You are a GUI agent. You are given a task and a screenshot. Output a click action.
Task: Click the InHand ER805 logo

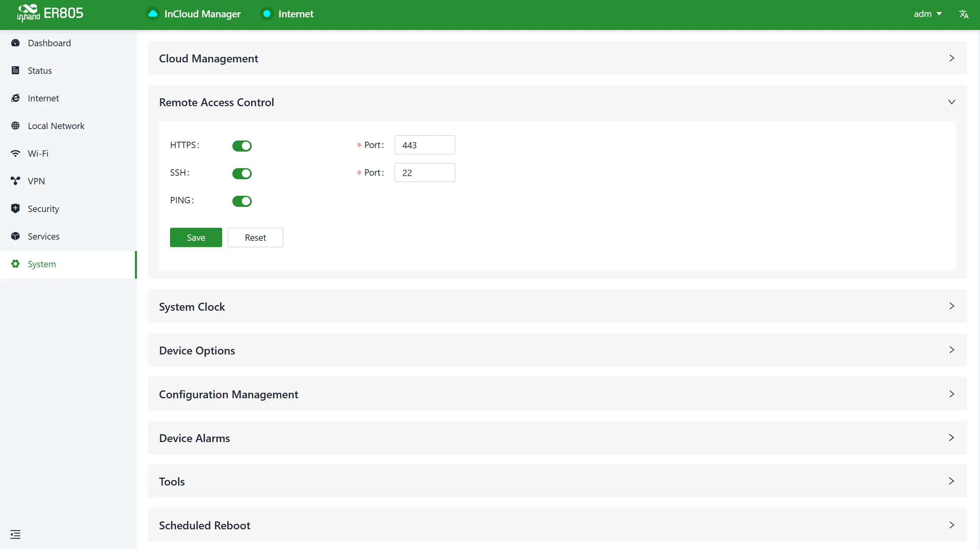[50, 13]
